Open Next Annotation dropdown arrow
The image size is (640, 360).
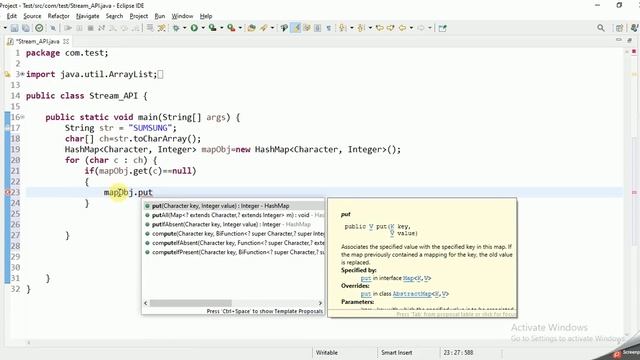click(x=351, y=28)
